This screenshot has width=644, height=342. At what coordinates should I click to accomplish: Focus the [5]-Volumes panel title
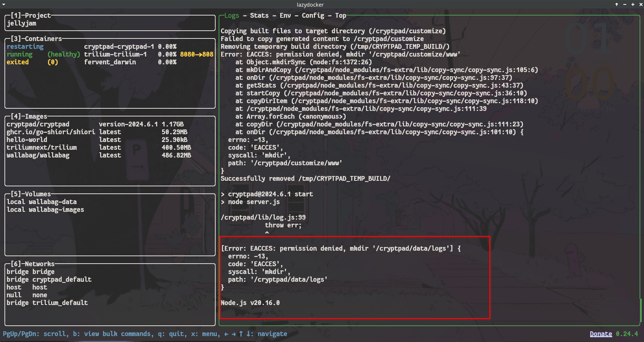tap(31, 194)
